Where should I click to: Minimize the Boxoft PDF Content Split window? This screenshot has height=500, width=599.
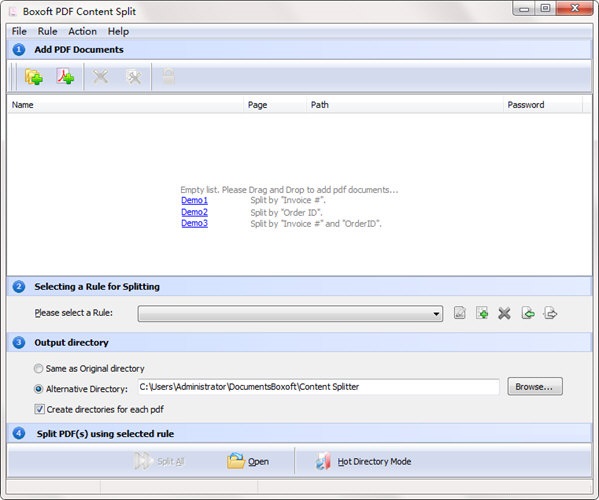coord(524,9)
